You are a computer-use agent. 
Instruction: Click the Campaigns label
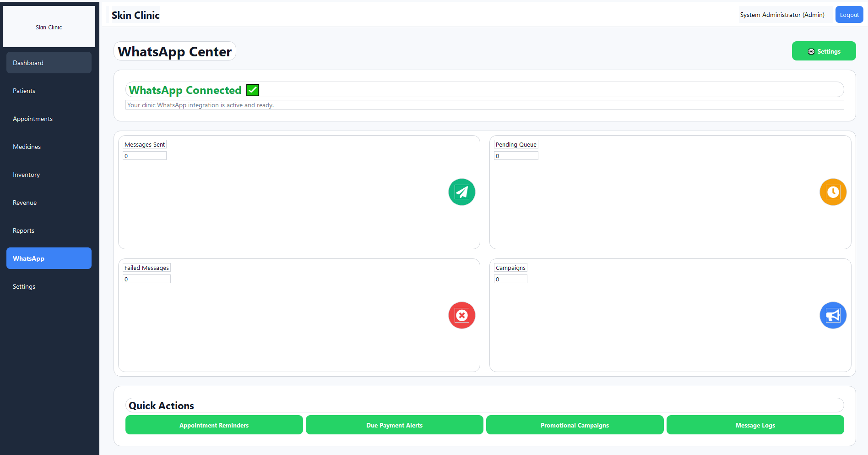click(x=510, y=268)
